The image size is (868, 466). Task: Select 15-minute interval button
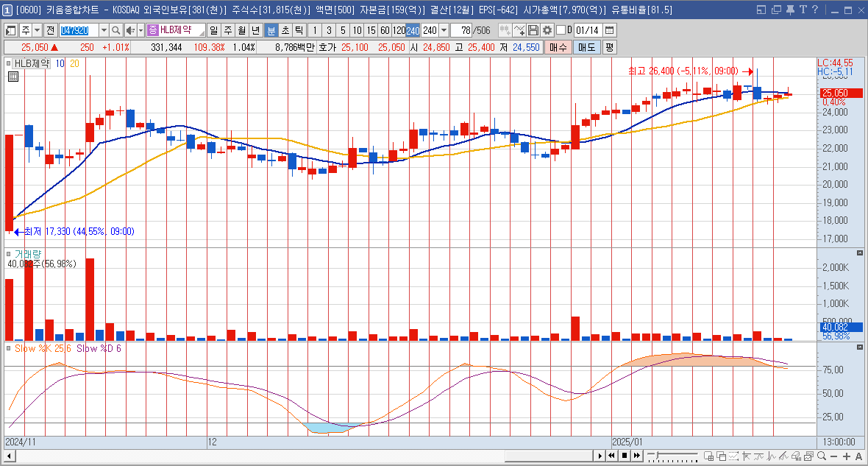click(x=371, y=30)
